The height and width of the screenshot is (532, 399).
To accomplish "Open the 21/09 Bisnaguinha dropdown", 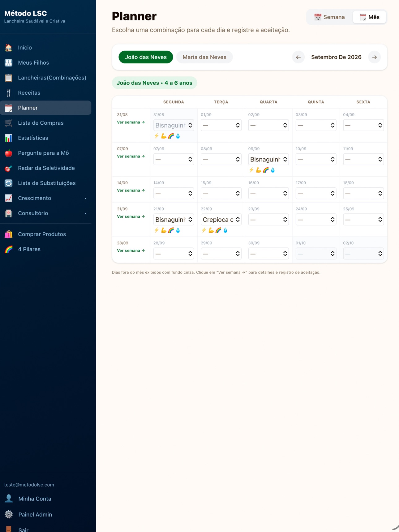I will pos(174,220).
